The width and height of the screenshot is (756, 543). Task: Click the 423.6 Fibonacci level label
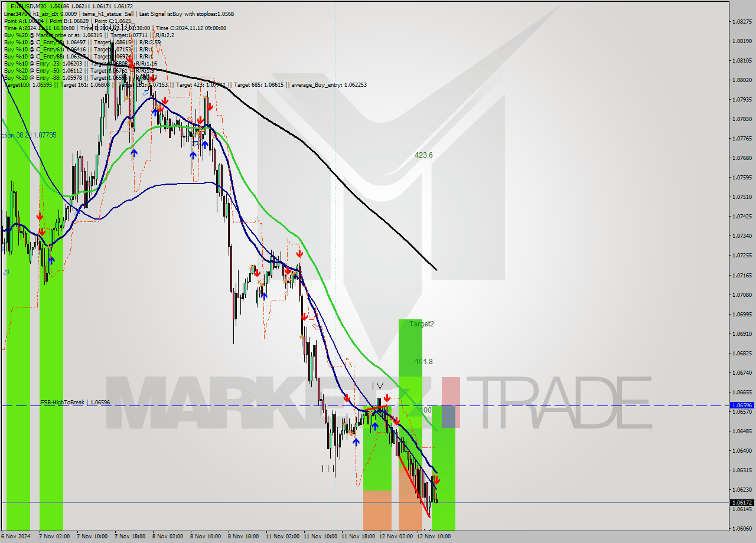coord(423,155)
